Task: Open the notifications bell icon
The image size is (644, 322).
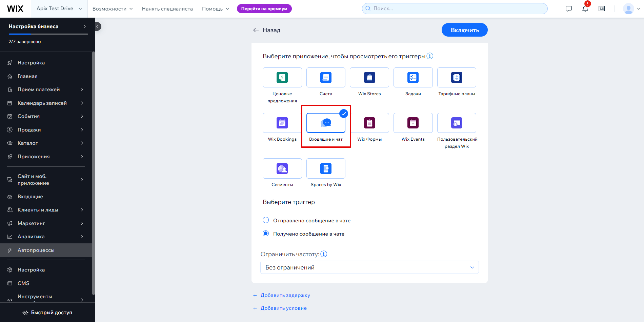Action: click(585, 9)
